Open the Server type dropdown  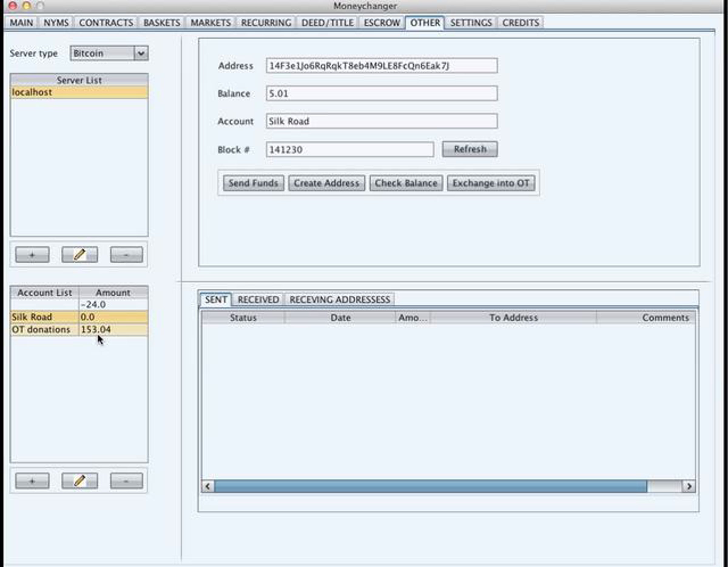pos(109,53)
